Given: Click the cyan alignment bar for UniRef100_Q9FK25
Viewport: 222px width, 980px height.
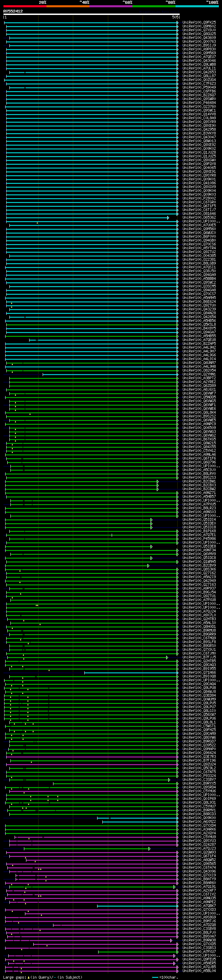Looking at the screenshot, I should pyautogui.click(x=91, y=23).
